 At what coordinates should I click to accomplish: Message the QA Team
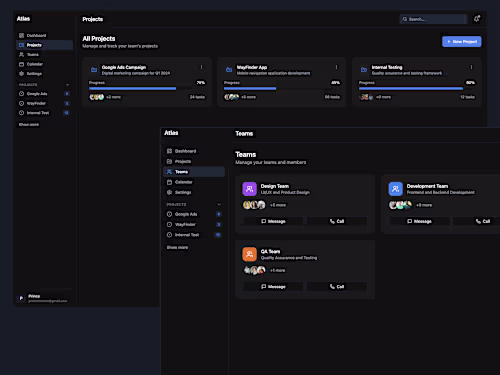pos(273,286)
